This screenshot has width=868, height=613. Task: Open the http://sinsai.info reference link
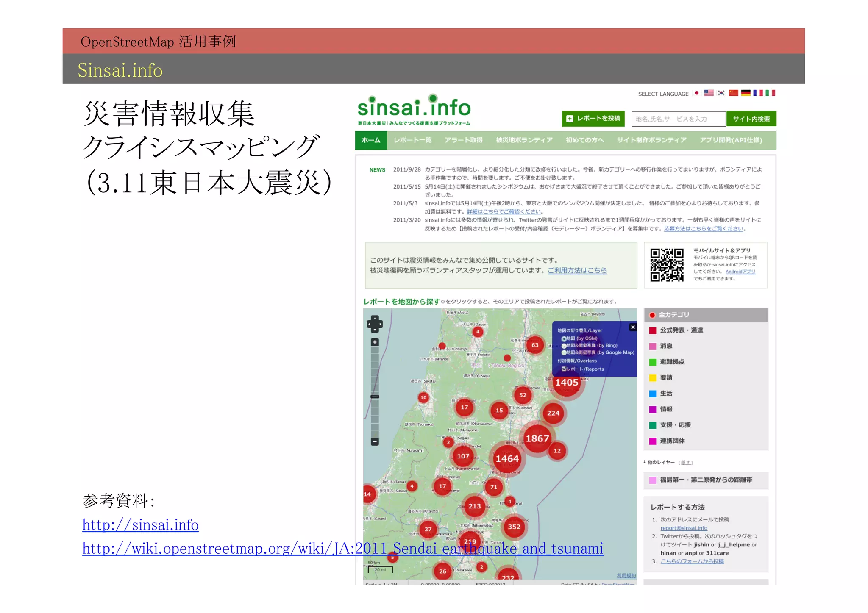click(x=140, y=525)
